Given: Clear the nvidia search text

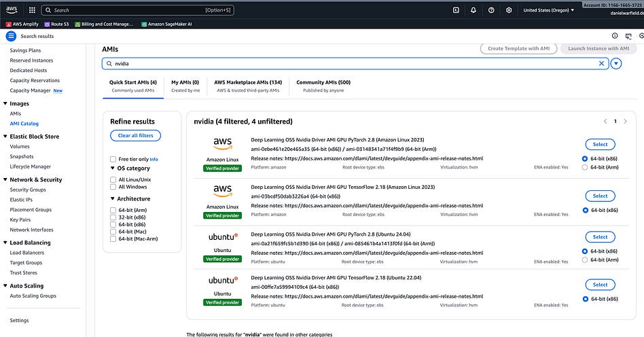Looking at the screenshot, I should (x=601, y=63).
